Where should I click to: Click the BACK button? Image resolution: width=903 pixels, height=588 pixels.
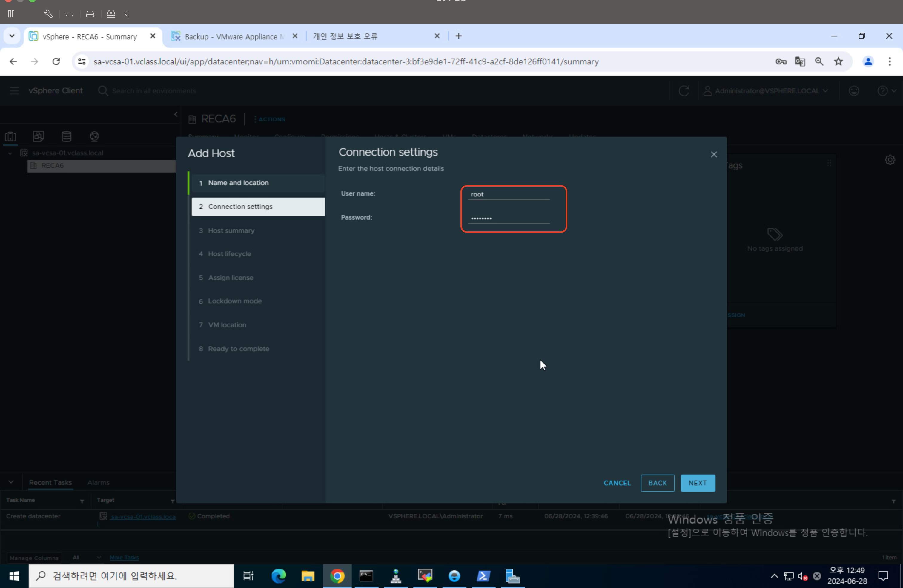(x=657, y=483)
